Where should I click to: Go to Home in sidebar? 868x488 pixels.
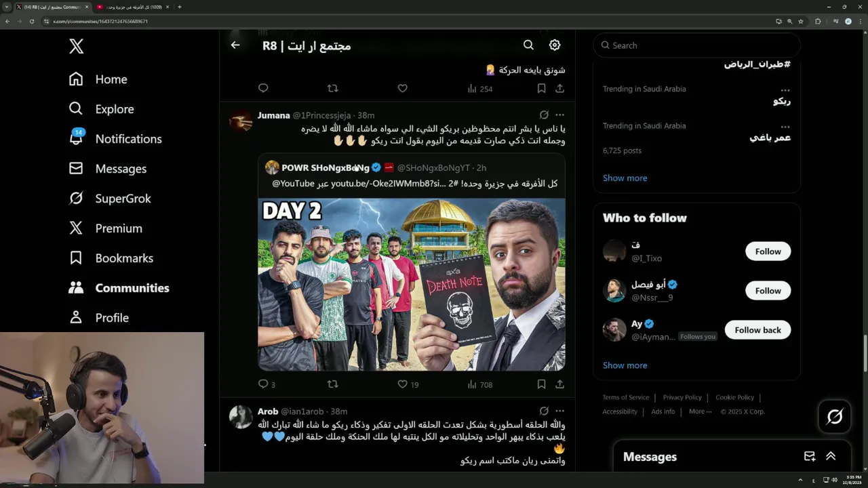pos(98,79)
